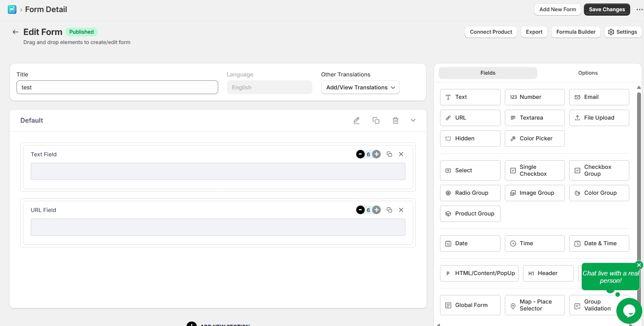Click the Export button
644x326 pixels.
(x=534, y=32)
